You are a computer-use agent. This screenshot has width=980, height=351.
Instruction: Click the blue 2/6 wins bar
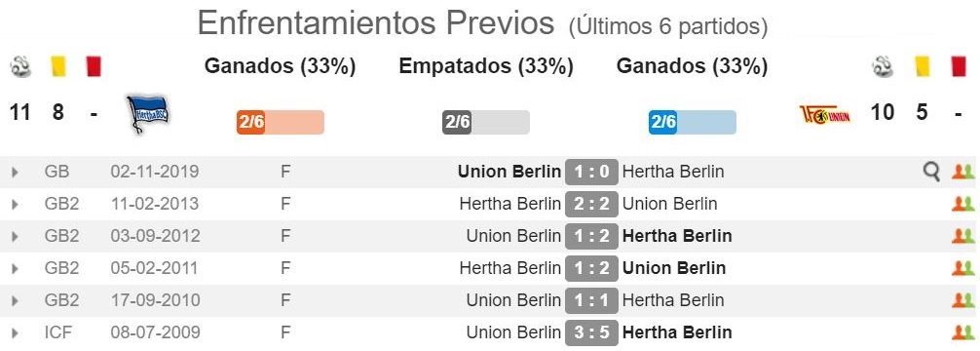[692, 122]
